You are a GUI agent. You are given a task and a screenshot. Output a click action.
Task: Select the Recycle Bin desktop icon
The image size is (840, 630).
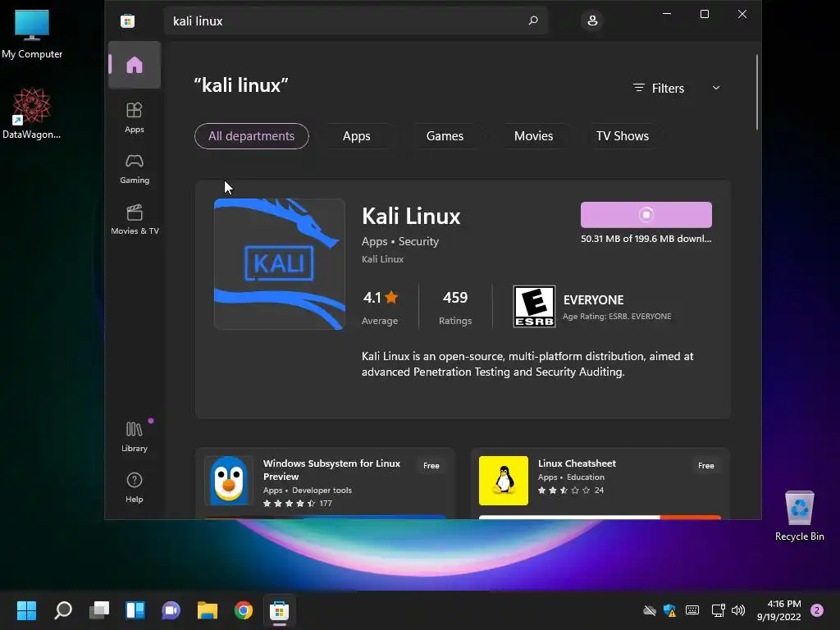point(799,516)
